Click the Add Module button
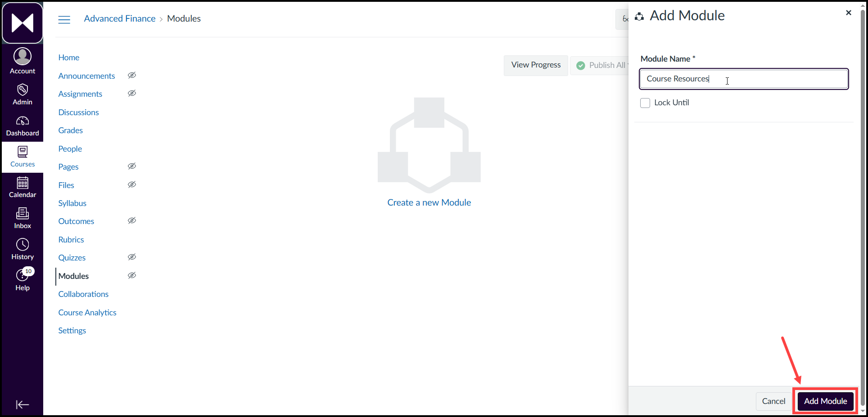The width and height of the screenshot is (868, 417). point(825,401)
